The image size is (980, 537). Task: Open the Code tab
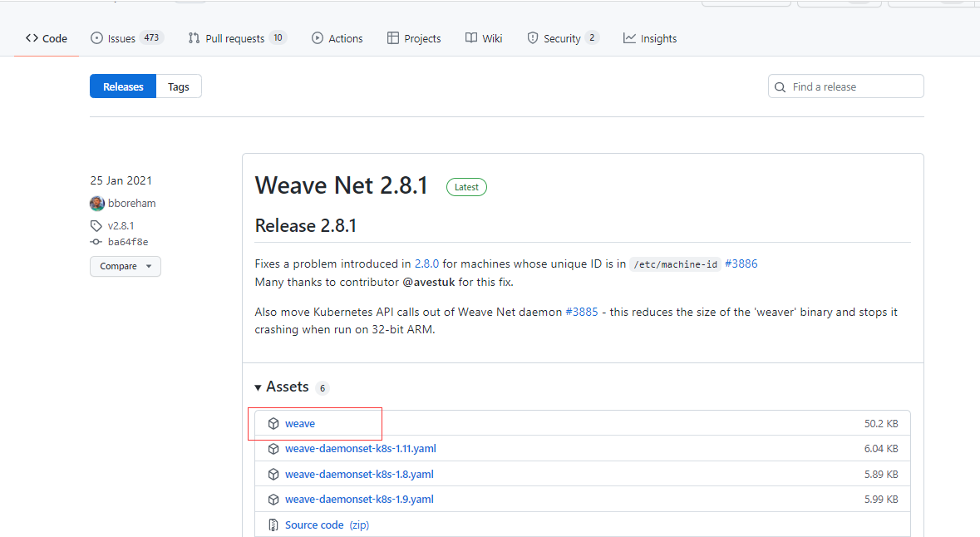pyautogui.click(x=47, y=38)
